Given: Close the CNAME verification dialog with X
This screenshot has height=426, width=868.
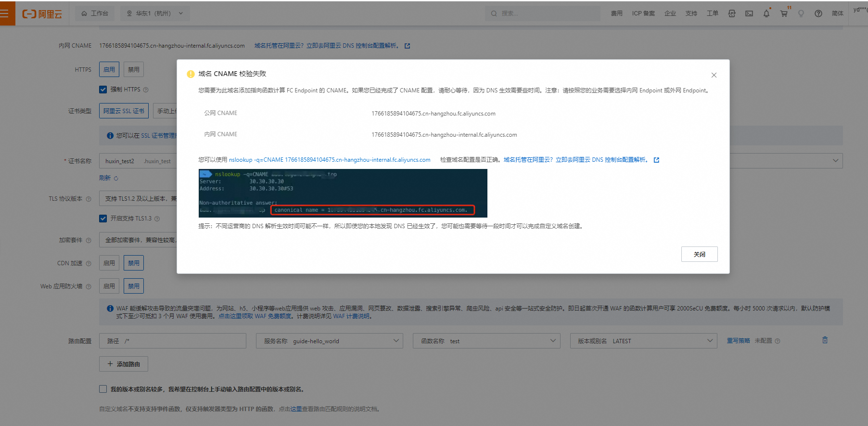Looking at the screenshot, I should pyautogui.click(x=714, y=75).
